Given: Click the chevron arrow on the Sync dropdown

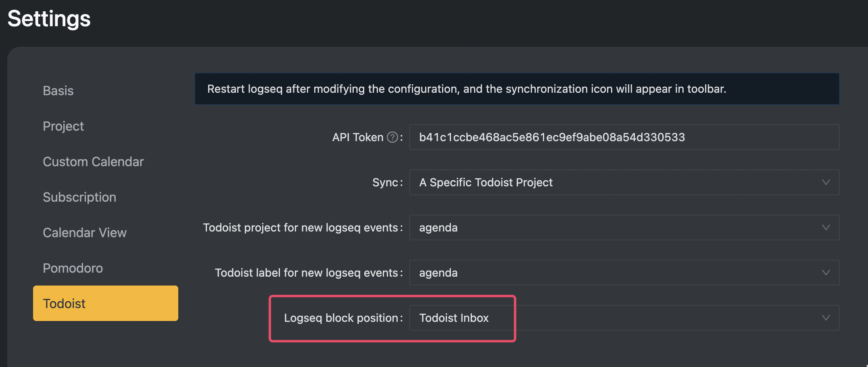Looking at the screenshot, I should tap(826, 182).
